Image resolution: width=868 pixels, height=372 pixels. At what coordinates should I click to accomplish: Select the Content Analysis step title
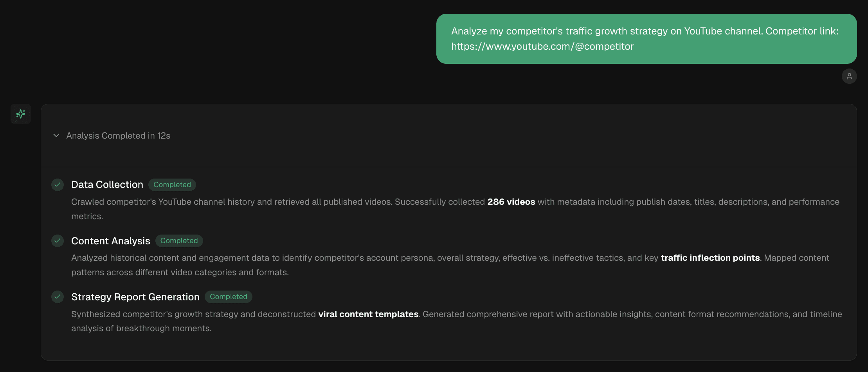pyautogui.click(x=111, y=241)
